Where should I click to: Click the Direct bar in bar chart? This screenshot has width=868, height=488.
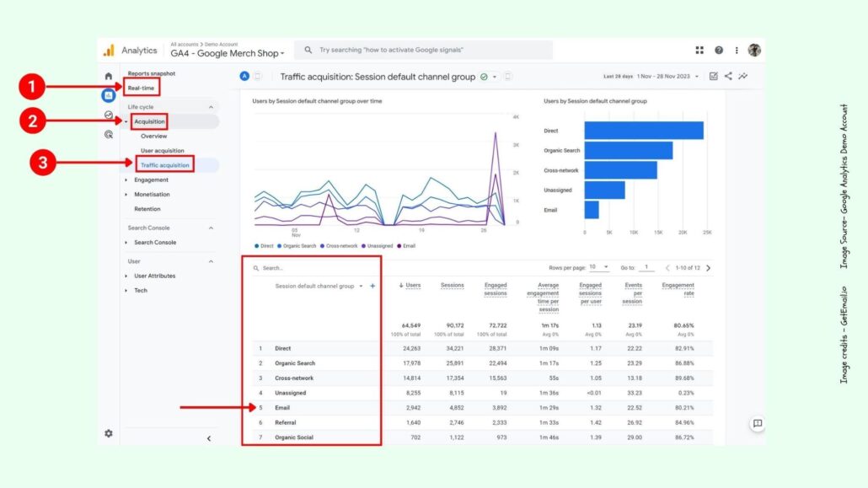pyautogui.click(x=643, y=131)
